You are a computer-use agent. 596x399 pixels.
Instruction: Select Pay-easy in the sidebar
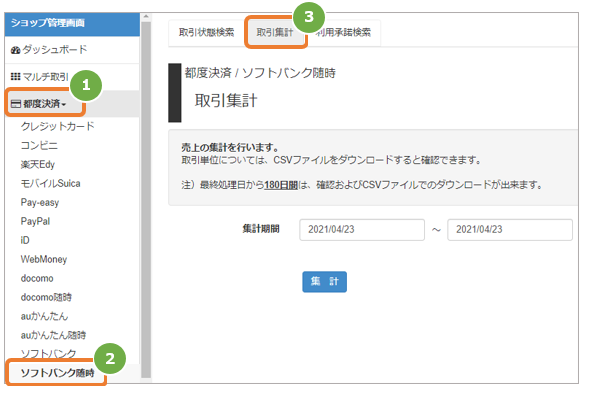click(x=40, y=202)
